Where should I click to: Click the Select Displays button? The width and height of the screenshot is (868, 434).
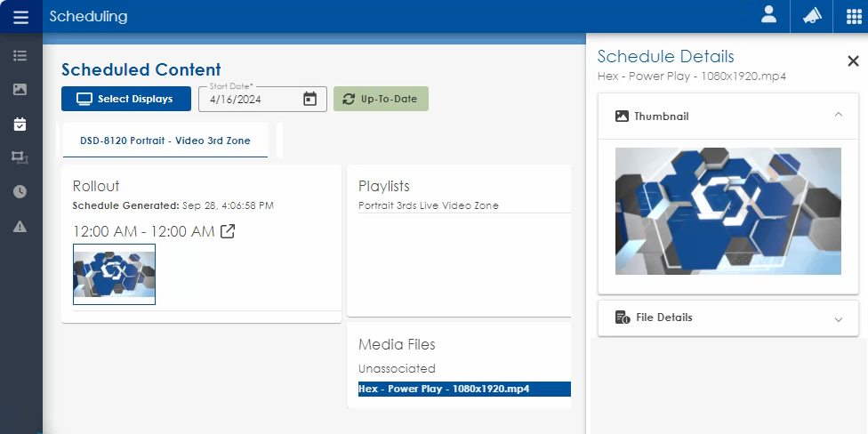126,99
